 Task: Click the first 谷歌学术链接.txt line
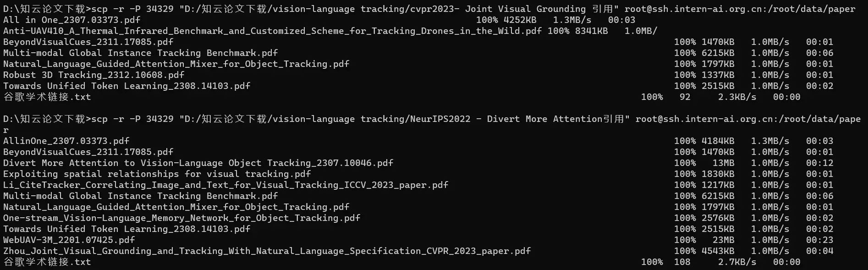click(x=401, y=97)
